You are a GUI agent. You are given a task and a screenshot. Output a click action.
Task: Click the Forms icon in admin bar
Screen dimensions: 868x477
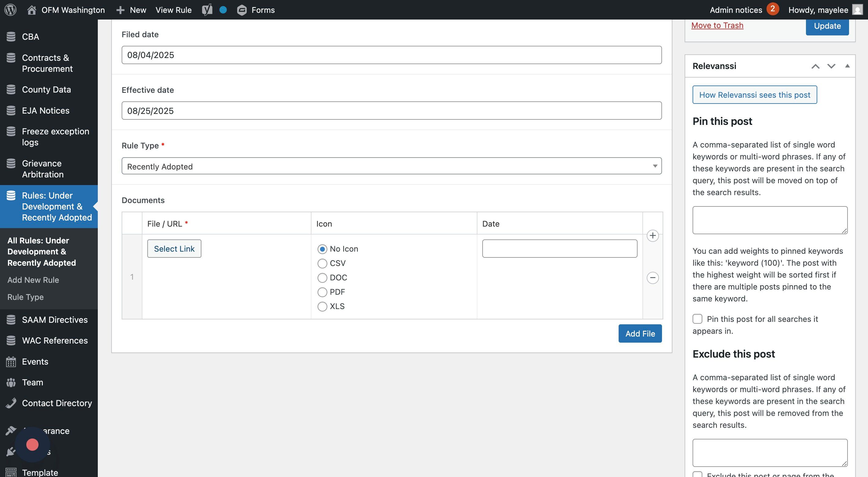[x=241, y=10]
